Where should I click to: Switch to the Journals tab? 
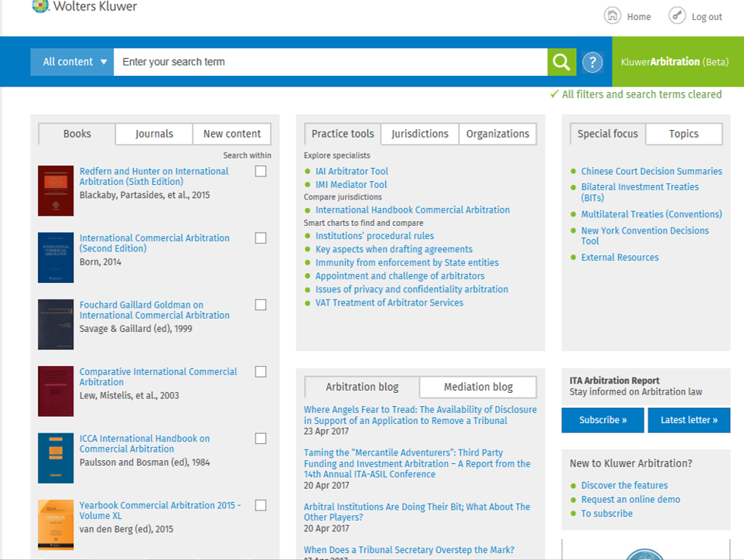click(x=154, y=134)
